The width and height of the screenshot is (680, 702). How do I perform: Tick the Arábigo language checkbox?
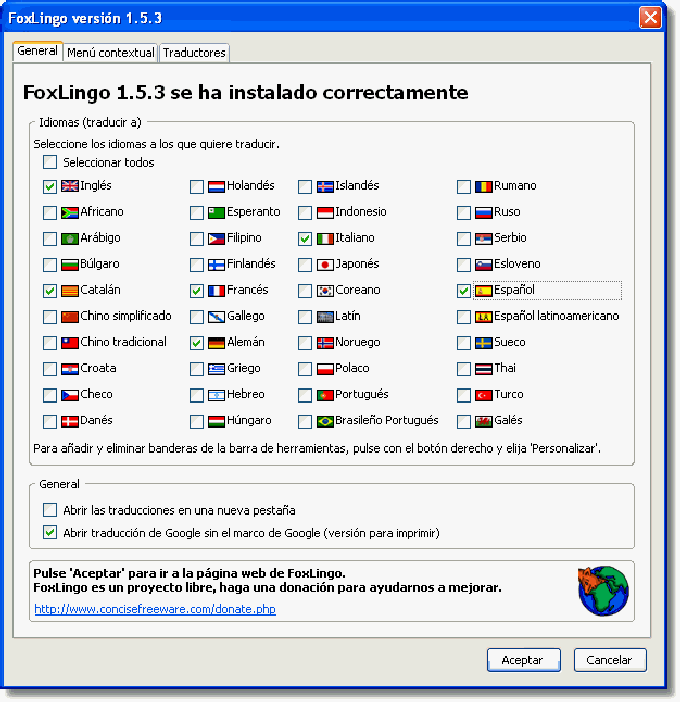(50, 239)
